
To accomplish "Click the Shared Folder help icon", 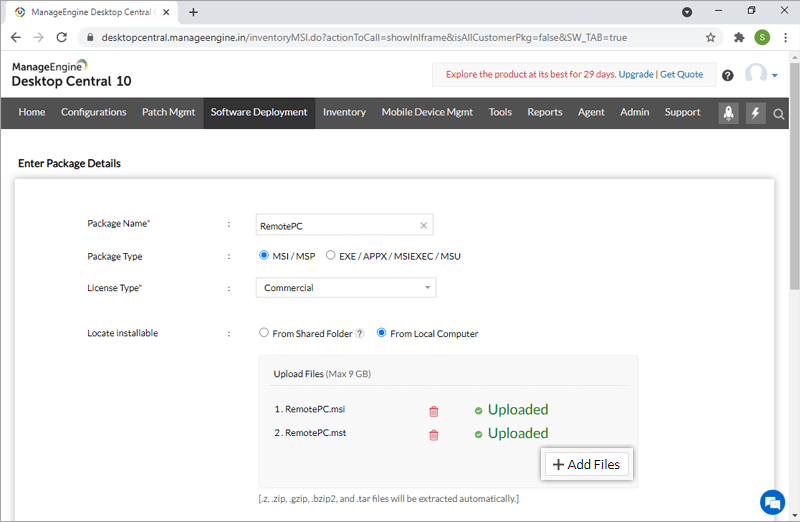I will 360,334.
